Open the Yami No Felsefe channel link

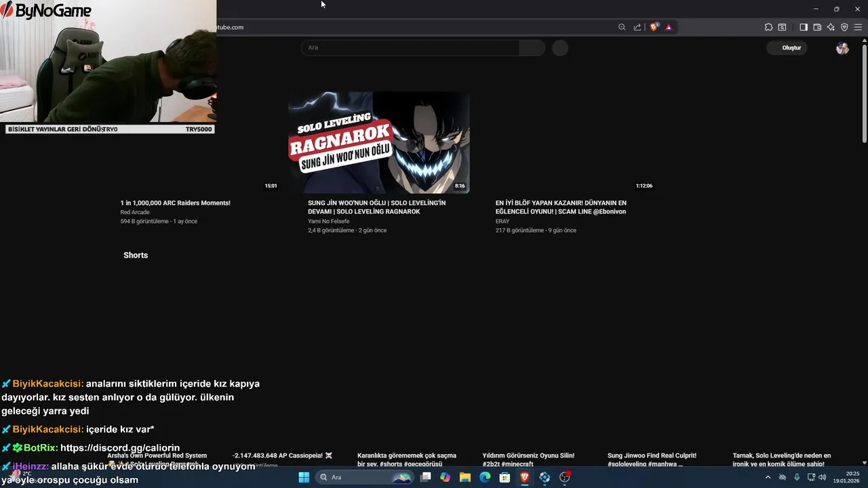329,221
